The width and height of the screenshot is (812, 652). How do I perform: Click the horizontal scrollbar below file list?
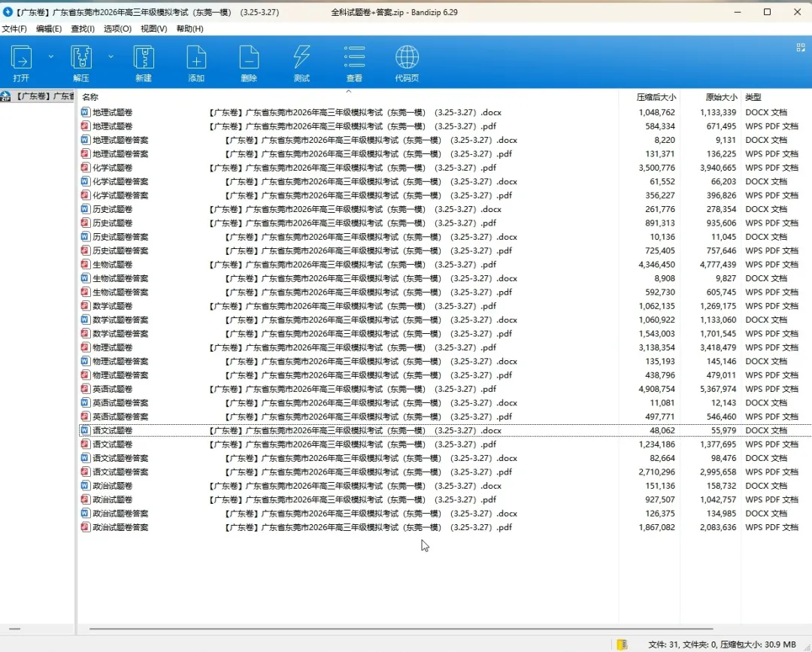pyautogui.click(x=401, y=629)
